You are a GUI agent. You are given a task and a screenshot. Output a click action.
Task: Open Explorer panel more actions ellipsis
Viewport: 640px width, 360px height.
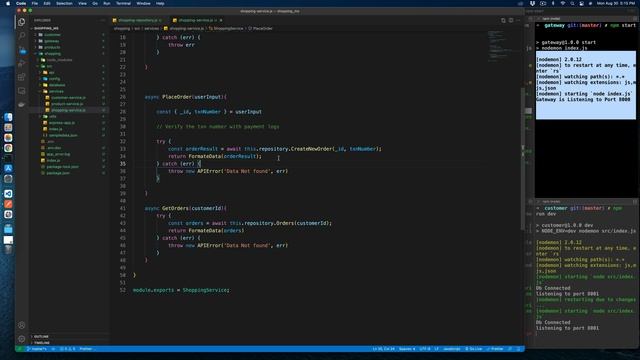pyautogui.click(x=102, y=20)
